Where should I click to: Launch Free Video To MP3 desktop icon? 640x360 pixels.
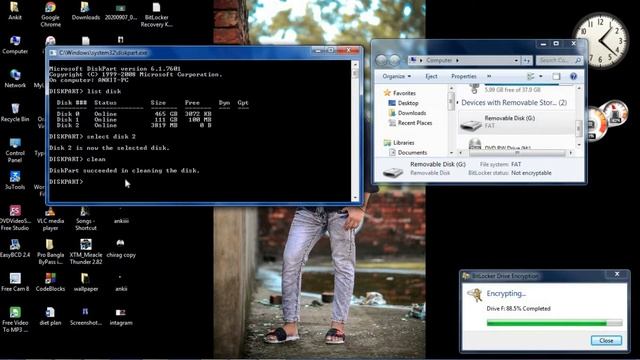(x=15, y=320)
